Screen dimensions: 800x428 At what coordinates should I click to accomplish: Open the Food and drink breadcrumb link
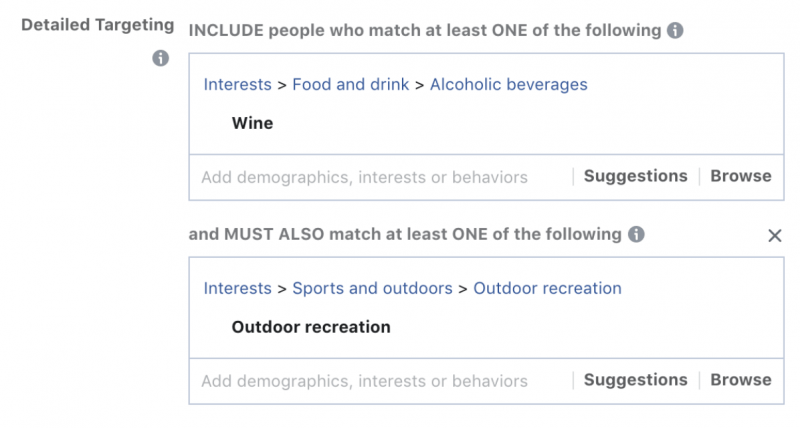[x=350, y=84]
